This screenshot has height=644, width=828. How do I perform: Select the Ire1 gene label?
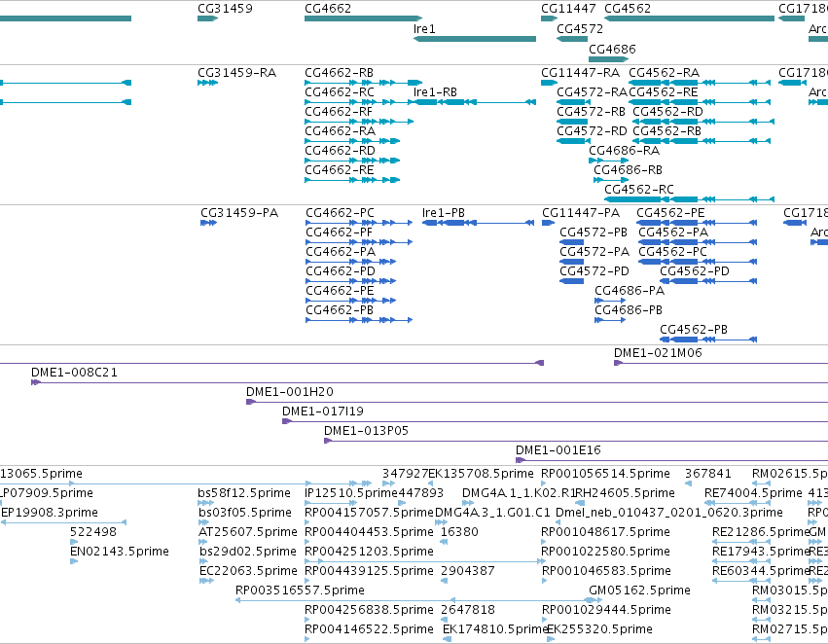(x=424, y=29)
